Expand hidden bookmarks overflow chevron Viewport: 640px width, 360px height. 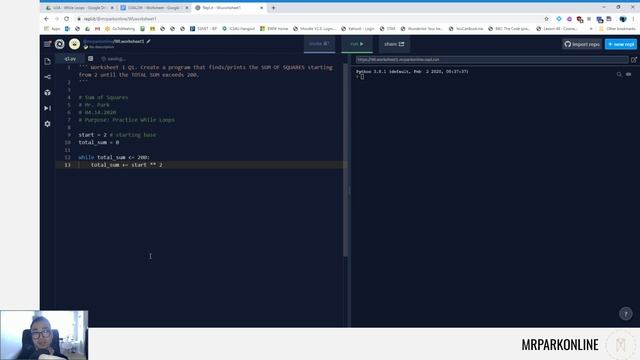tap(591, 29)
